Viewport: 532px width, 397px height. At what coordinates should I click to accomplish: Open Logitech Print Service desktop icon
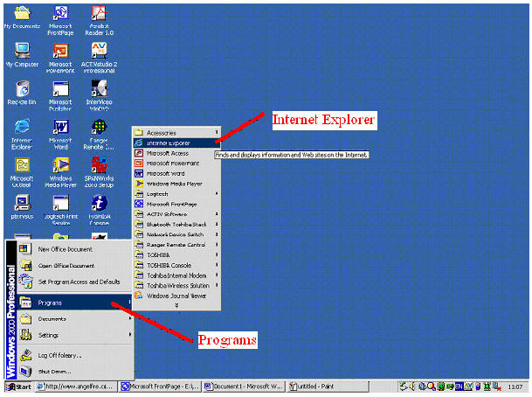[x=60, y=210]
